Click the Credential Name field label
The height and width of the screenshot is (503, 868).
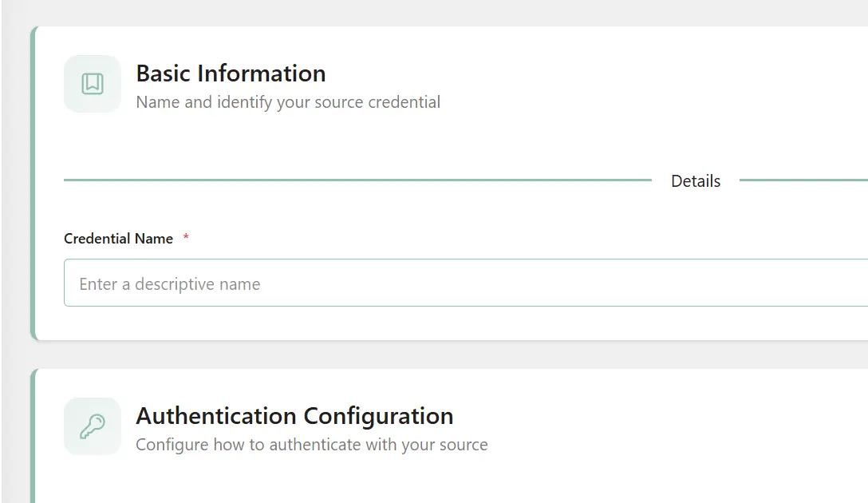pyautogui.click(x=118, y=239)
